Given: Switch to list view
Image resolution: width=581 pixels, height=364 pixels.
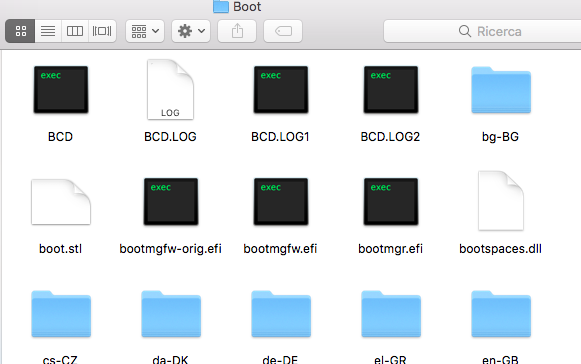Looking at the screenshot, I should pyautogui.click(x=48, y=31).
